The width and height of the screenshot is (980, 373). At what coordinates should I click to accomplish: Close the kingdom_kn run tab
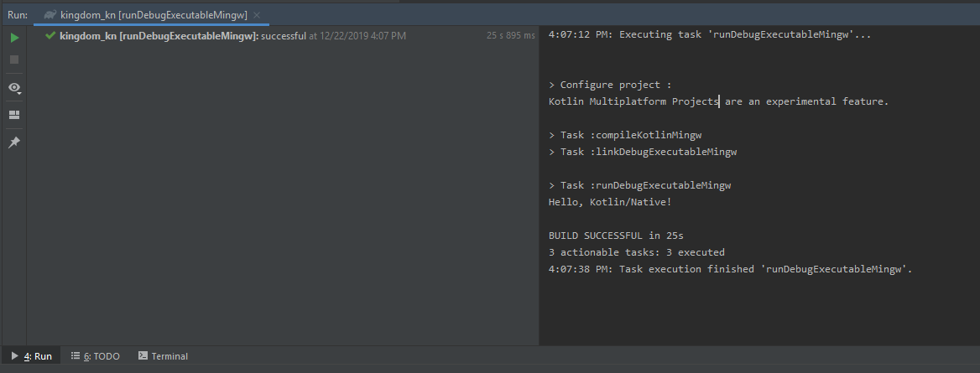[257, 14]
